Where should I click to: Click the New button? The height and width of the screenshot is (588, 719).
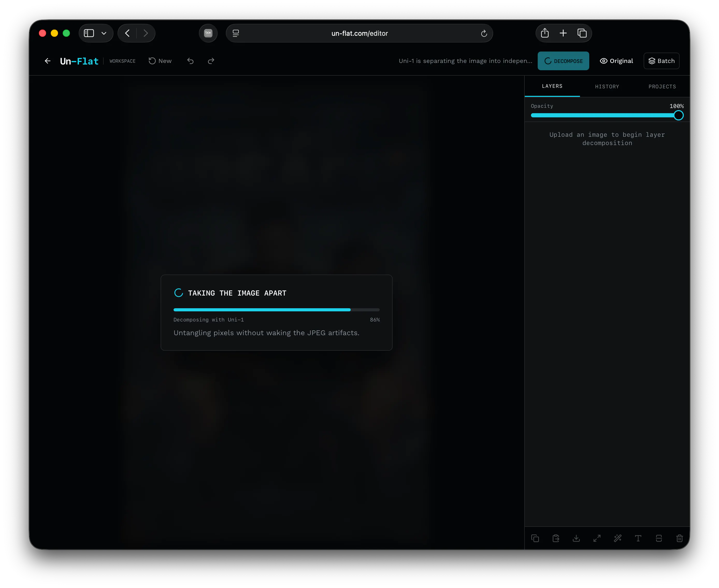pyautogui.click(x=160, y=61)
